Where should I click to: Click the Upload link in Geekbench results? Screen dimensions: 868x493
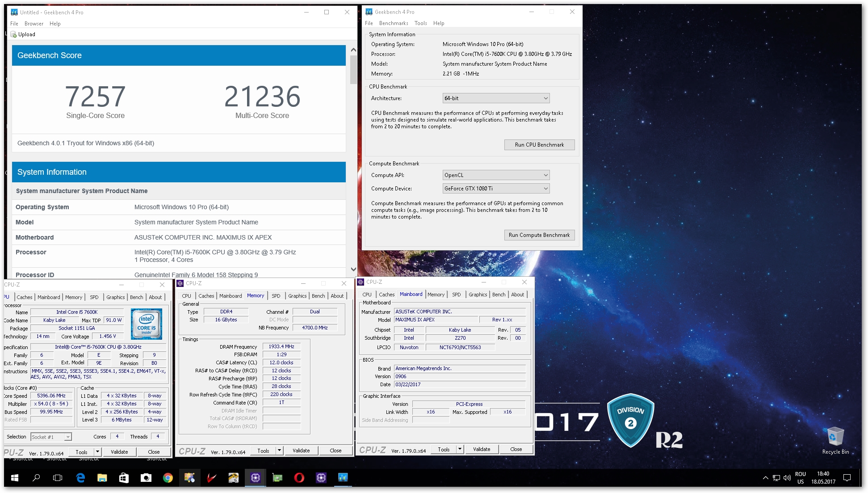27,34
